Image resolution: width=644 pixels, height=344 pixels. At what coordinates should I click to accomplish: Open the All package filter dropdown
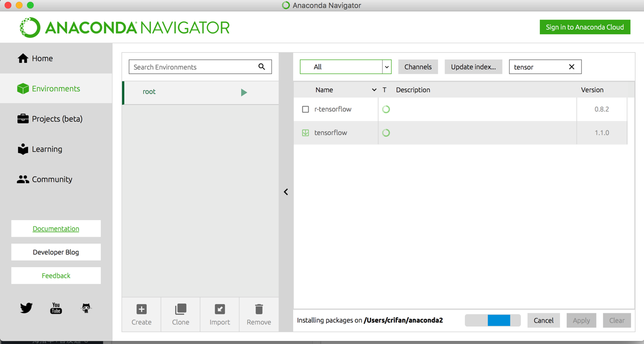[345, 67]
